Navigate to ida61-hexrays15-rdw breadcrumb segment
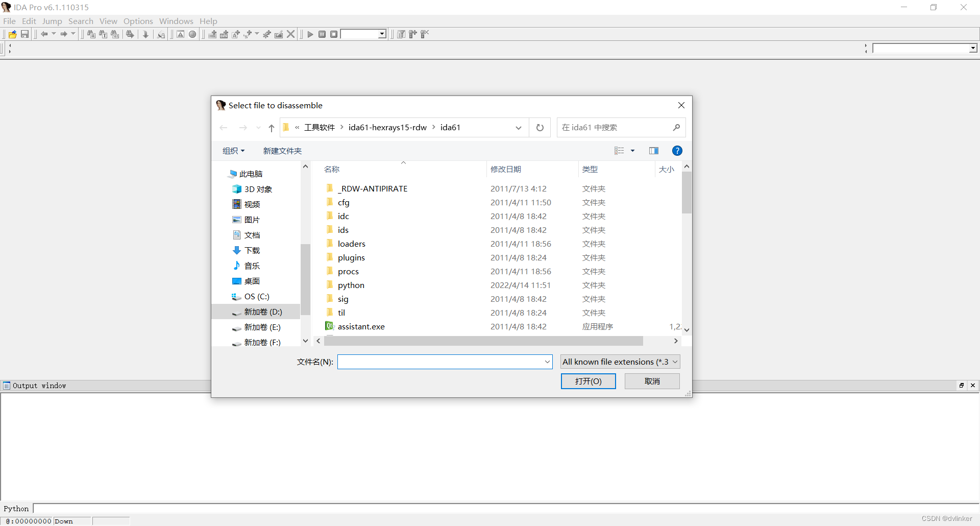980x526 pixels. (387, 128)
